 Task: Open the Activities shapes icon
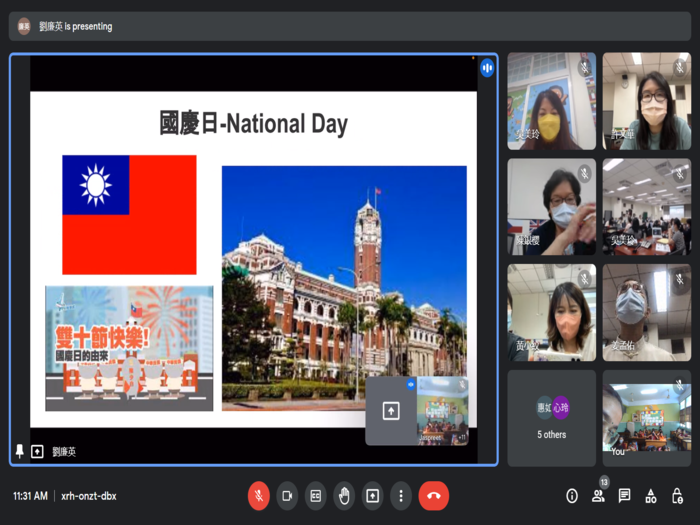point(651,496)
